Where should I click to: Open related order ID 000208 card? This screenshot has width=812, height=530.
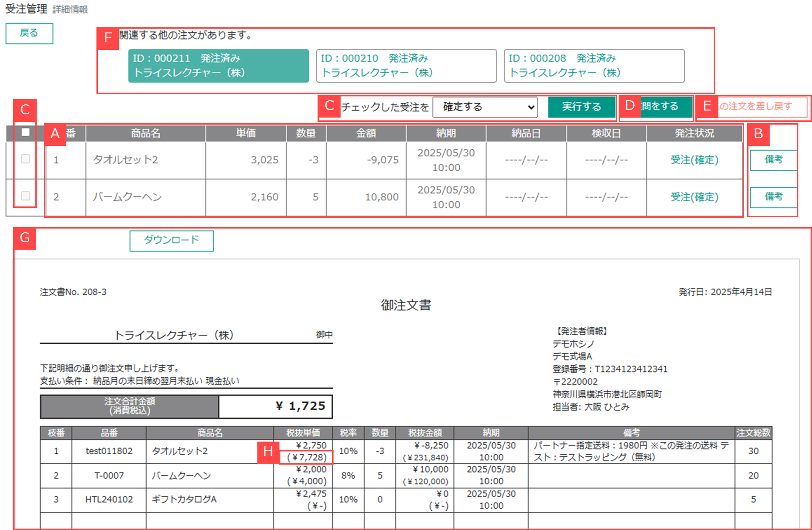coord(594,66)
